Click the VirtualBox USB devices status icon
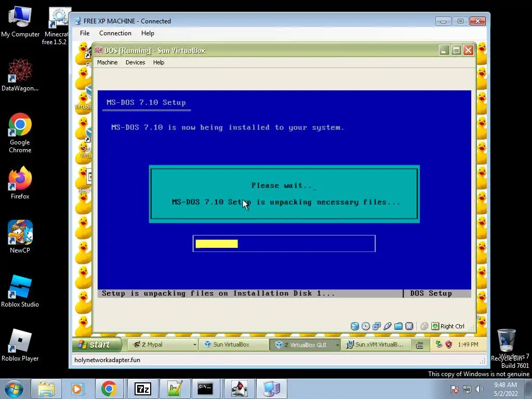The image size is (532, 399). point(387,326)
